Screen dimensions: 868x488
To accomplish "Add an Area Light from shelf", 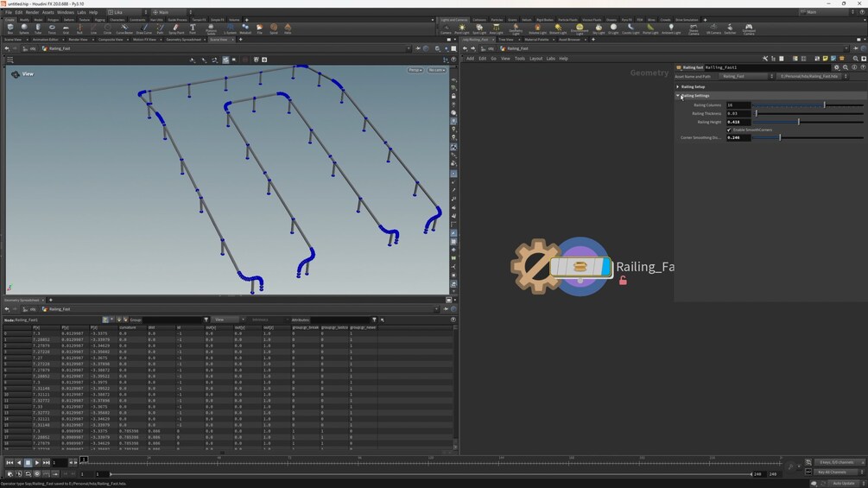I will coord(497,29).
